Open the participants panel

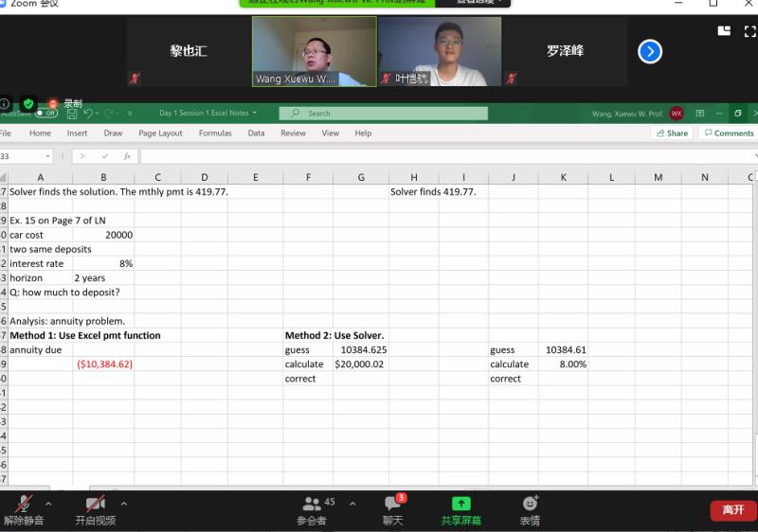pos(312,508)
